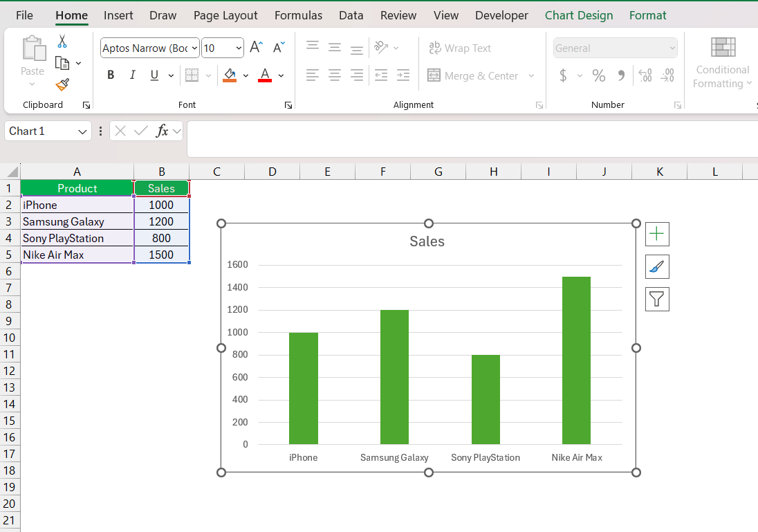
Task: Click the Merge & Center button
Action: pos(473,76)
